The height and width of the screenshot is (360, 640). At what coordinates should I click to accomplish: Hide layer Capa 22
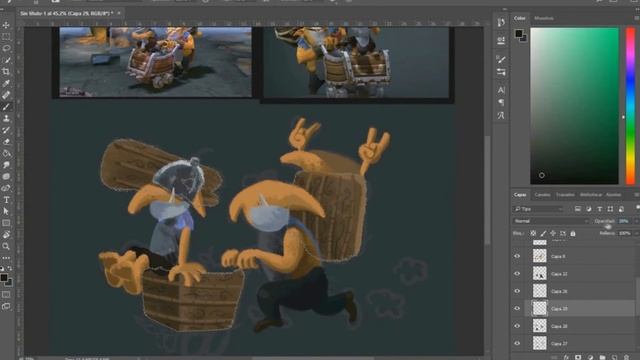click(x=517, y=274)
